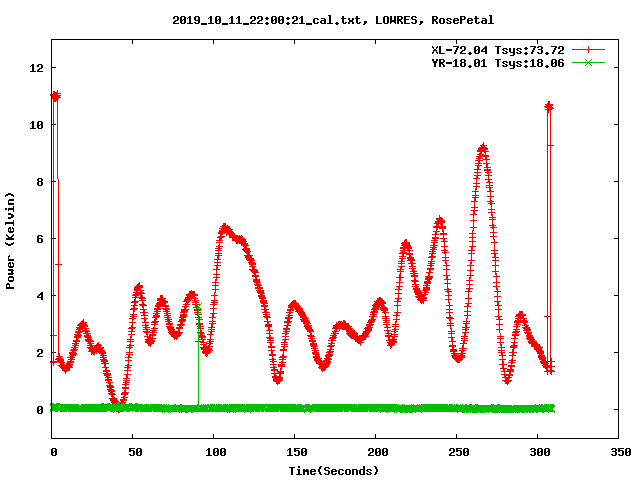Viewport: 640px width, 480px height.
Task: Click y-axis tick label "8"
Action: [x=40, y=182]
